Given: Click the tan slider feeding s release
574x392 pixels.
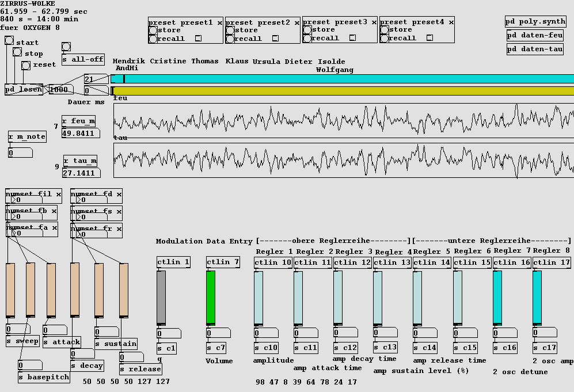Looking at the screenshot, I should 124,290.
